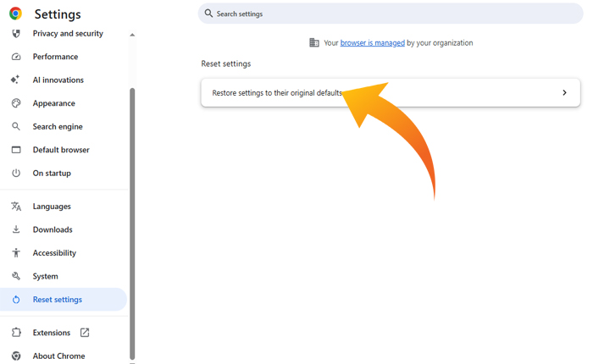The image size is (593, 364).
Task: Open the System settings page
Action: [46, 276]
